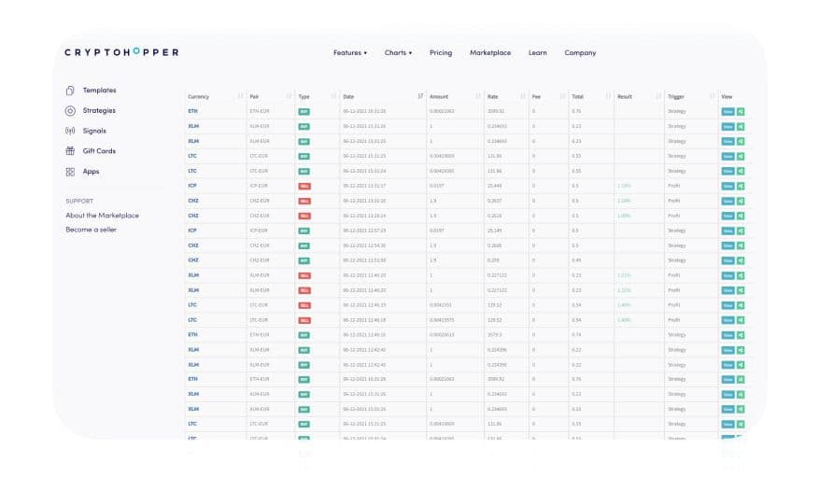This screenshot has width=820, height=504.
Task: Click the Type column header
Action: pos(304,96)
